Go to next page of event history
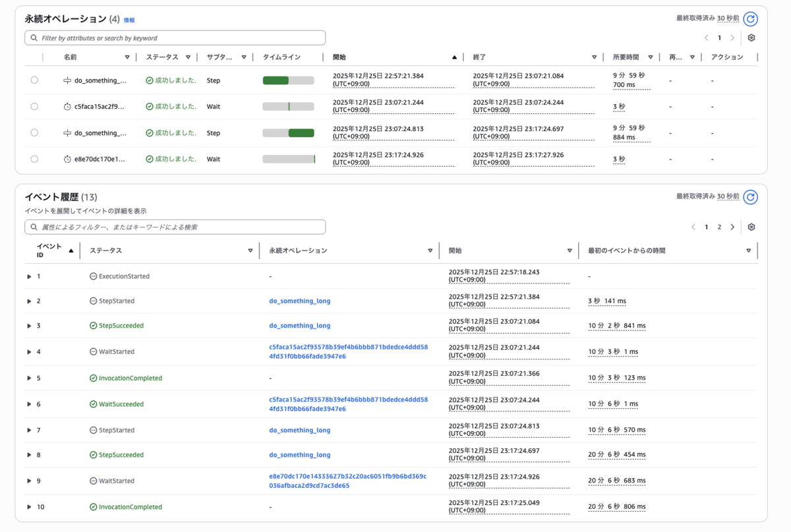 click(732, 227)
